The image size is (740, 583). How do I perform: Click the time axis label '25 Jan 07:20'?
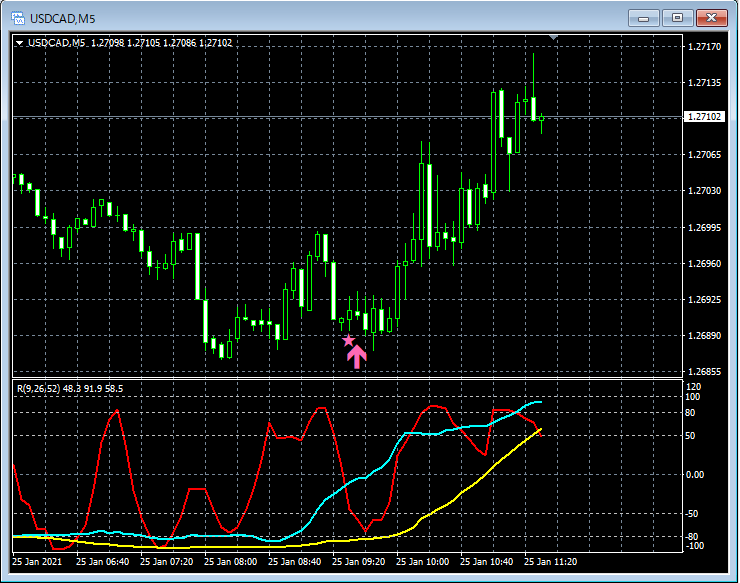coord(167,562)
